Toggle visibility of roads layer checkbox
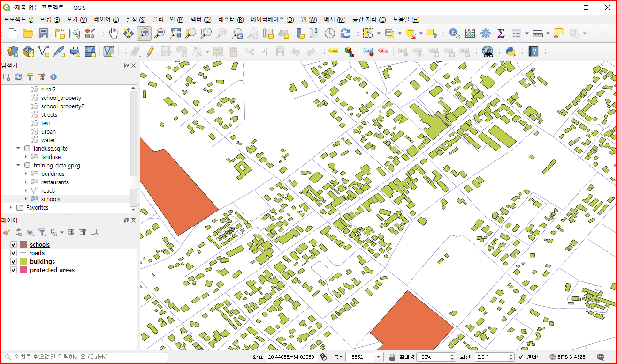 [14, 253]
